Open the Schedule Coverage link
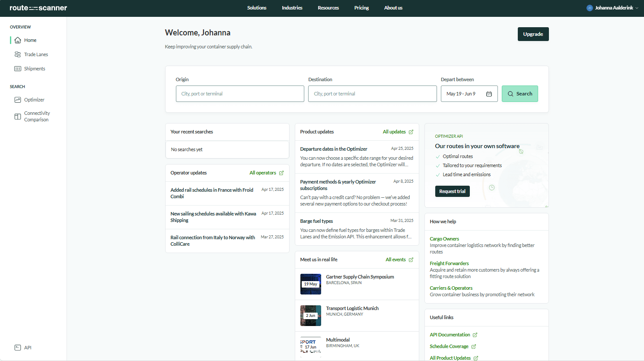644x361 pixels. coord(449,346)
